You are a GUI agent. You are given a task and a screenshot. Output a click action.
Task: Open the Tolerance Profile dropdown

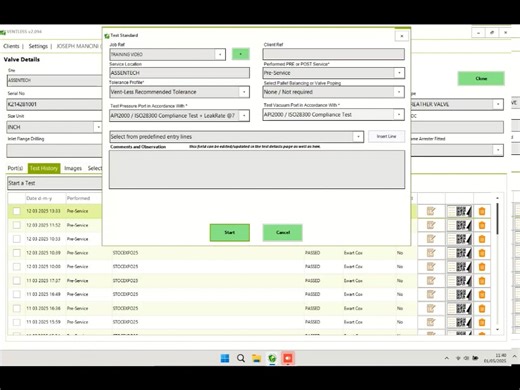coord(244,92)
